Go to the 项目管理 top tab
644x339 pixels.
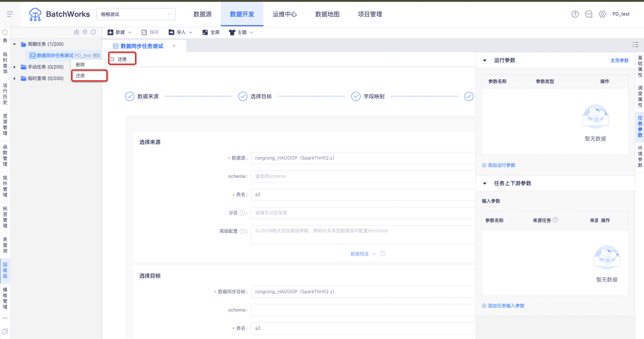370,14
